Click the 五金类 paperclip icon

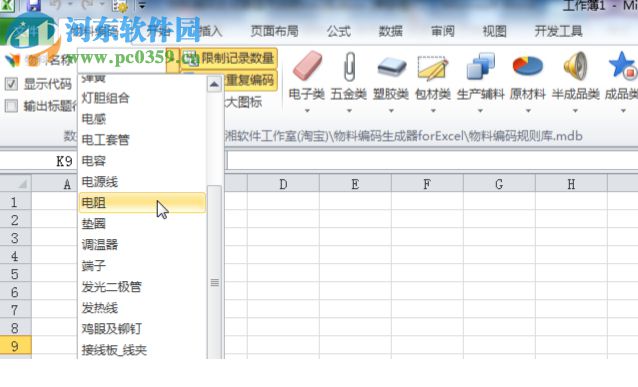(349, 66)
